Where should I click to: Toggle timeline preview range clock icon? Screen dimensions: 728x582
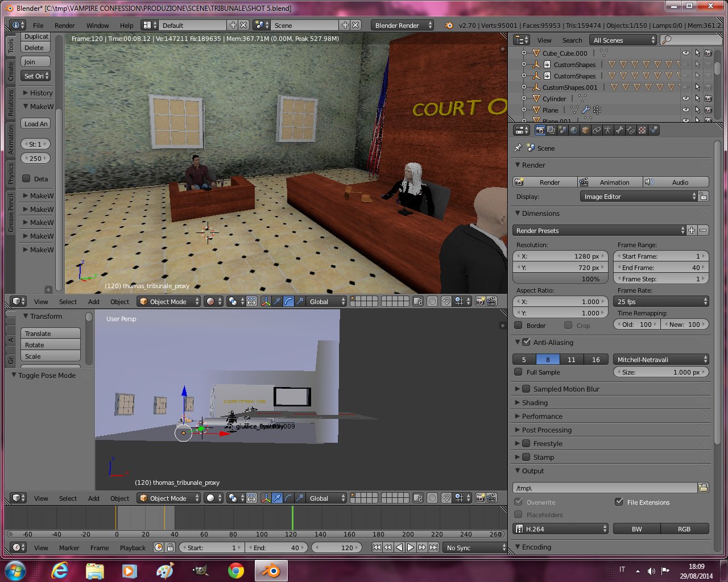pyautogui.click(x=159, y=547)
